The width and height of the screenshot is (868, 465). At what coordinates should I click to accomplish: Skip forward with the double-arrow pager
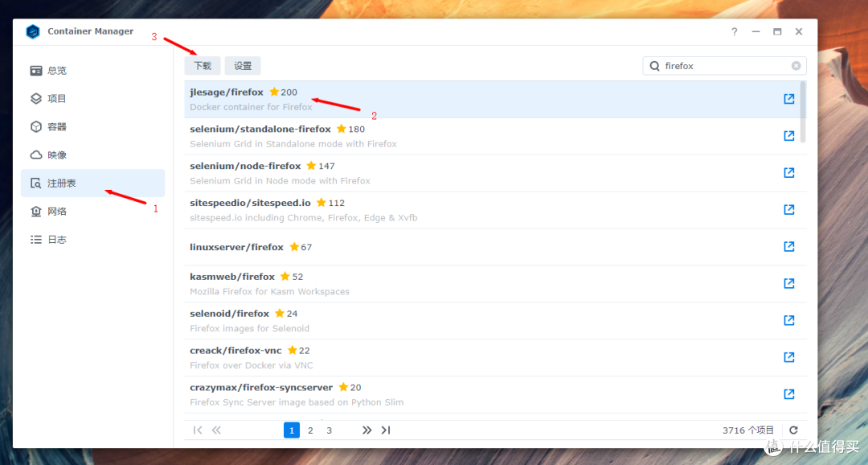[366, 430]
